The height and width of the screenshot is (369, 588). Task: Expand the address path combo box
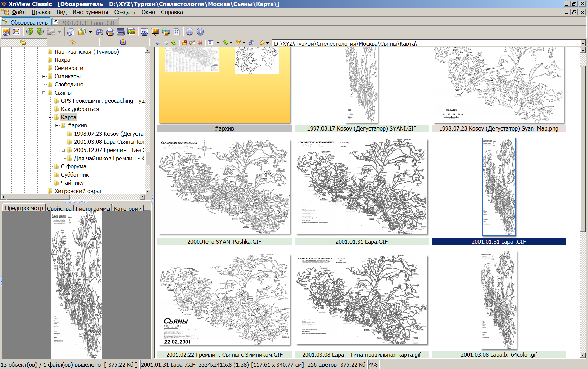[583, 43]
